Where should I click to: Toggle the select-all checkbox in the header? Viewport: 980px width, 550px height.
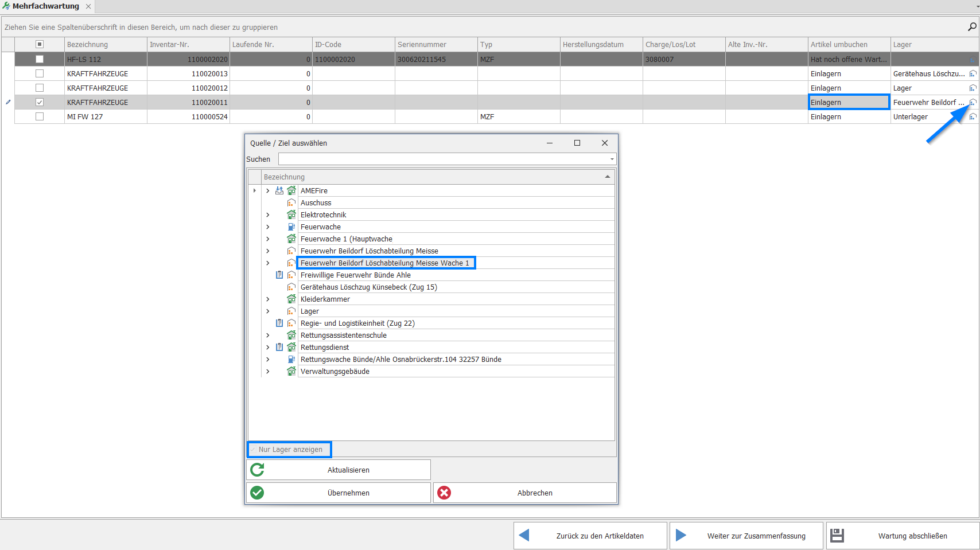click(40, 44)
